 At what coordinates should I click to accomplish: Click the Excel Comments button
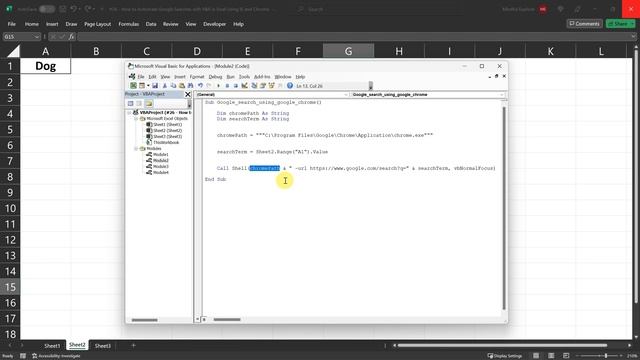tap(584, 24)
